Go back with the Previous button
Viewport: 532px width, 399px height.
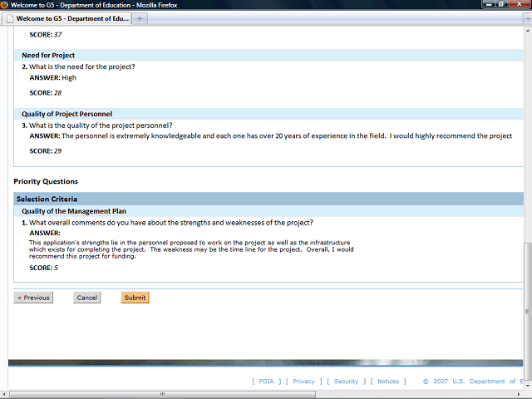coord(33,298)
